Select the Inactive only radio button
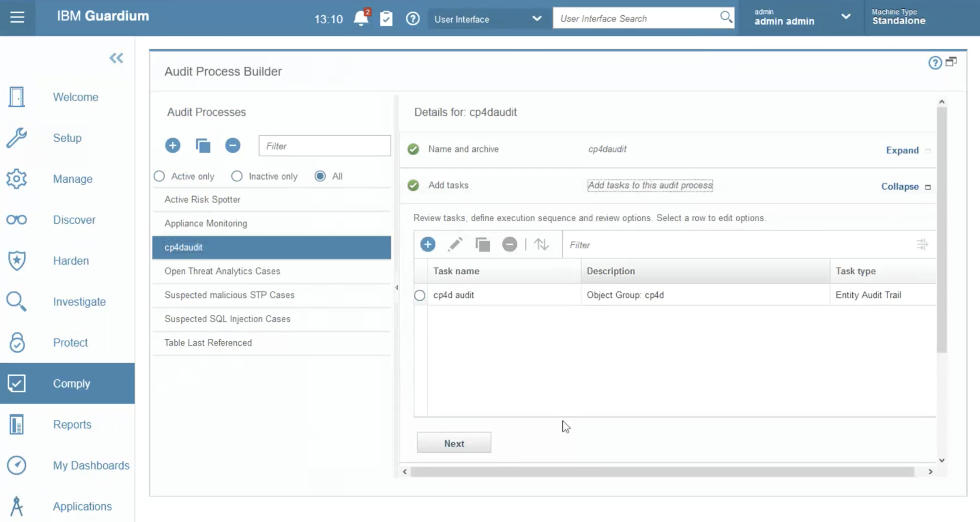 tap(237, 176)
